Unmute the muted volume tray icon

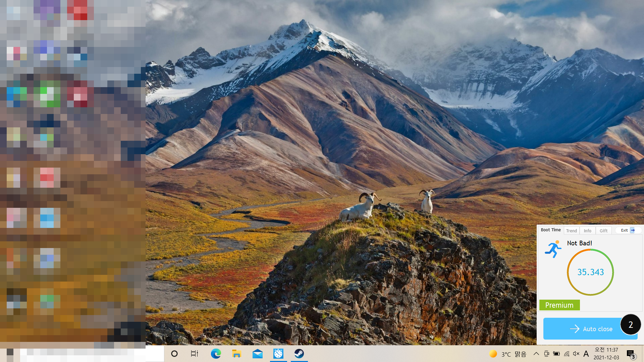[576, 354]
